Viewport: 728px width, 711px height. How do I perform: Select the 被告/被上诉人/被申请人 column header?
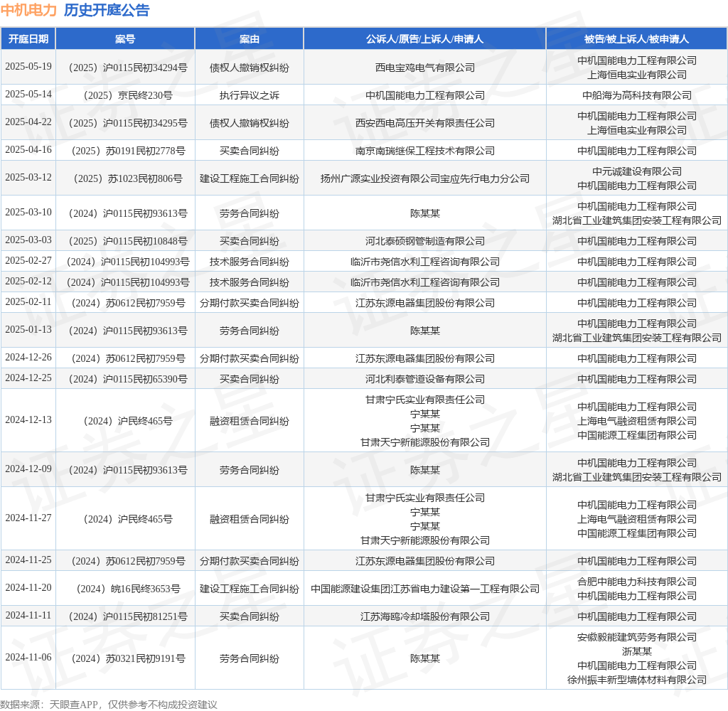[636, 39]
